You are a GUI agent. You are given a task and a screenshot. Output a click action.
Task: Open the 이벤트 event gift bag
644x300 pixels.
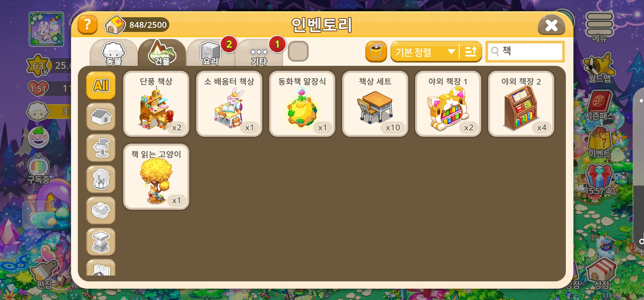(x=600, y=143)
